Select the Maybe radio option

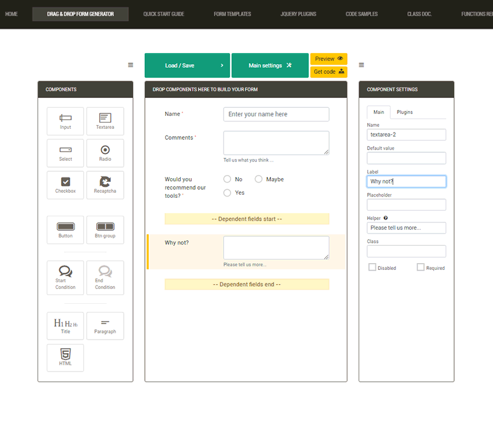coord(259,179)
